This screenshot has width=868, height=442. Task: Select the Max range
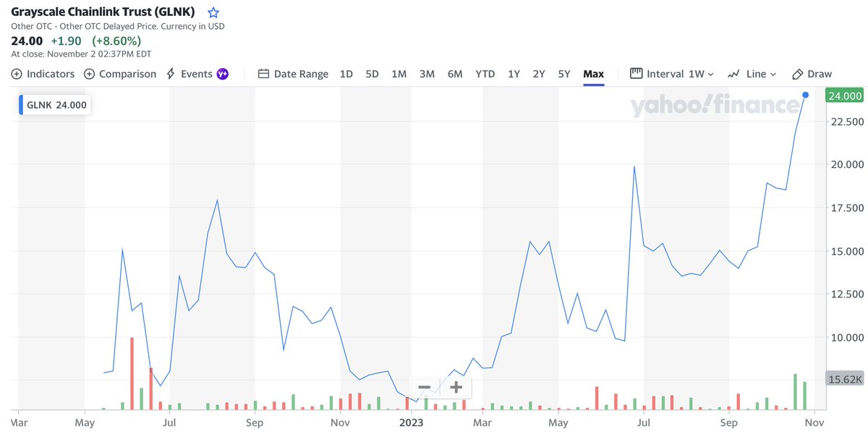[593, 74]
